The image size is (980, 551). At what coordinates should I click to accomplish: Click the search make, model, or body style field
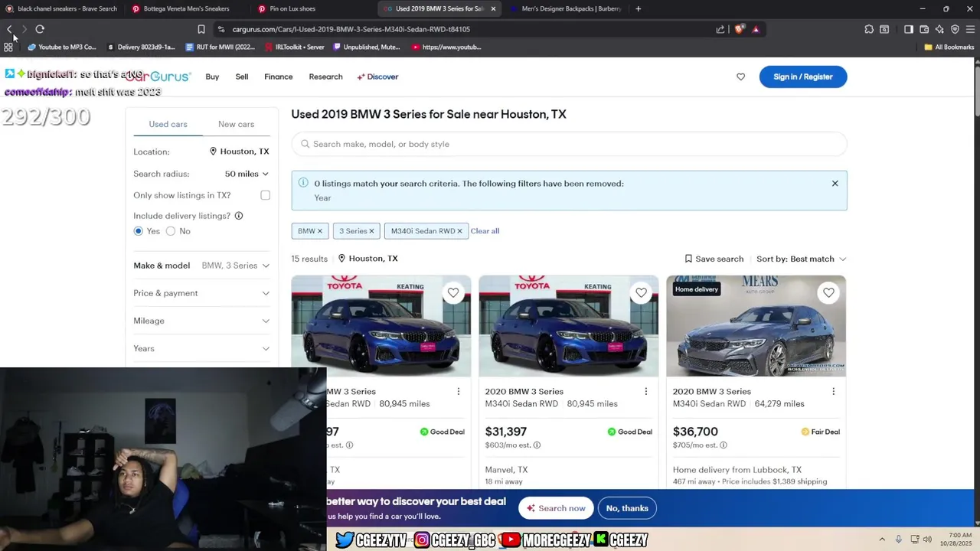(x=569, y=144)
